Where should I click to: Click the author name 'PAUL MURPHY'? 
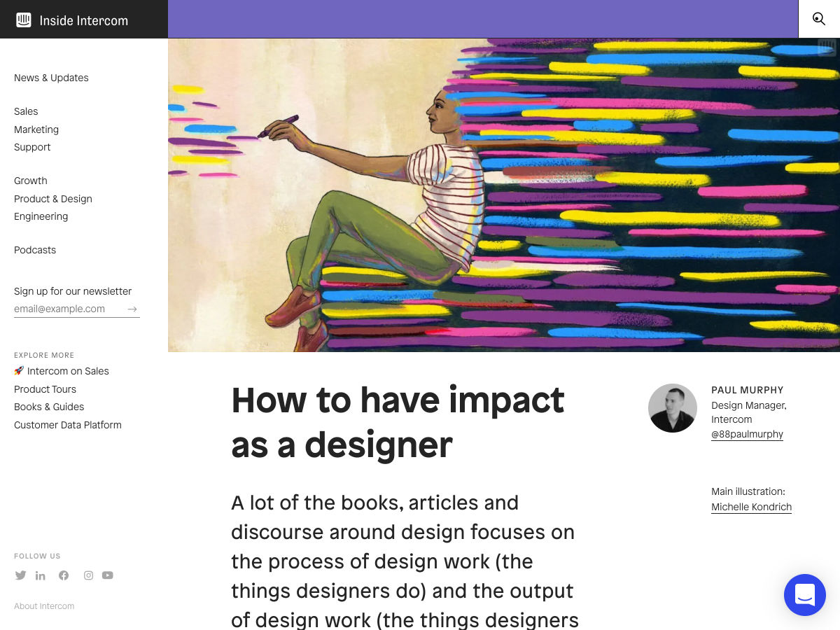point(748,390)
